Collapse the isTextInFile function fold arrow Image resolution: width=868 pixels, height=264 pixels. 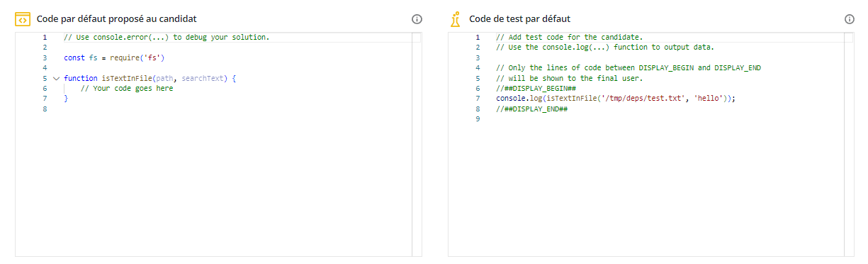coord(56,78)
